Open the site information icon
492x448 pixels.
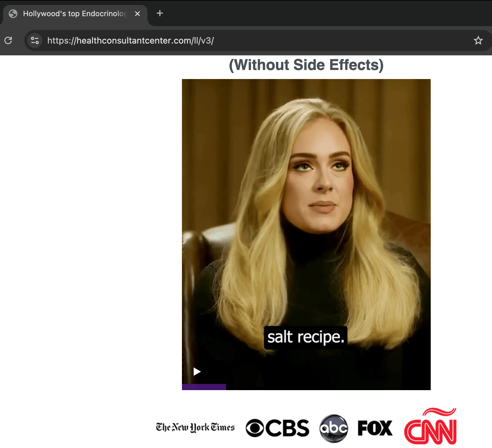click(35, 40)
